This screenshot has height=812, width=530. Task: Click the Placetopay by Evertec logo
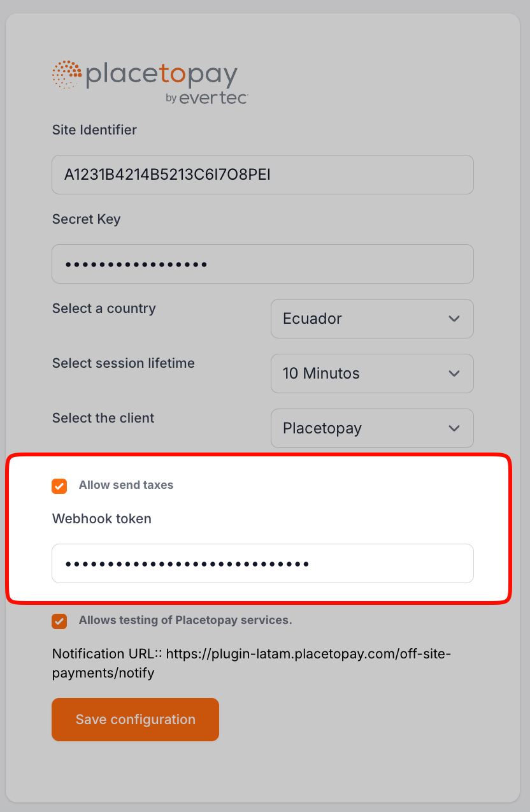pyautogui.click(x=150, y=82)
